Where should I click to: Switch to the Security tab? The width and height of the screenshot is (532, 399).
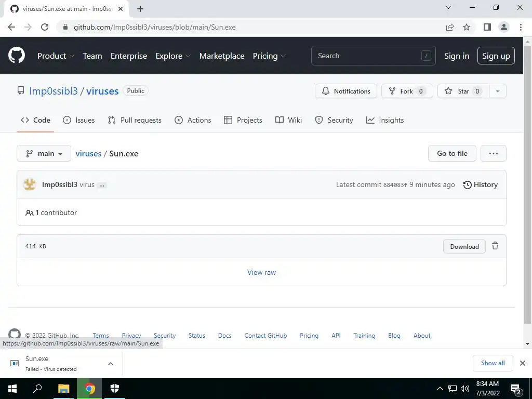(x=334, y=120)
